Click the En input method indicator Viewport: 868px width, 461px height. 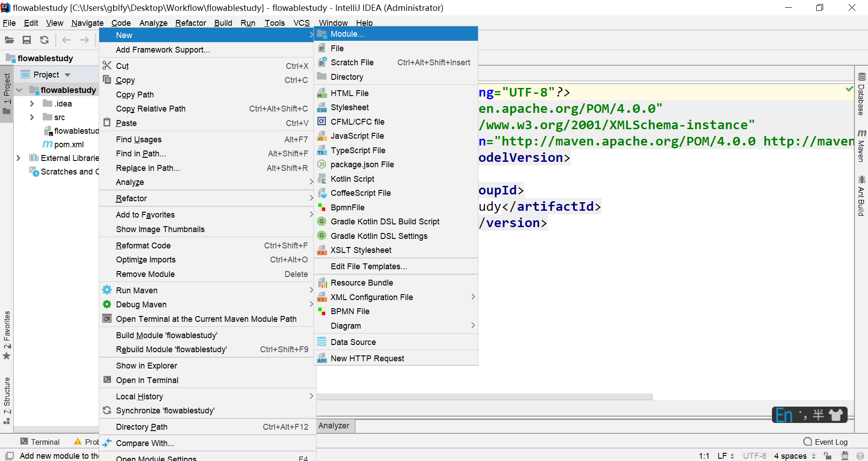click(784, 415)
